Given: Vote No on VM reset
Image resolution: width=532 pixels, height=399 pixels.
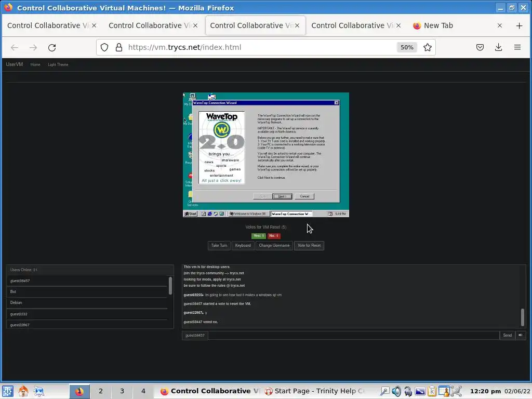Looking at the screenshot, I should coord(273,236).
